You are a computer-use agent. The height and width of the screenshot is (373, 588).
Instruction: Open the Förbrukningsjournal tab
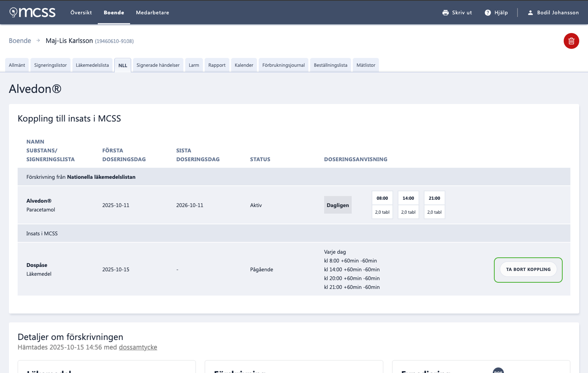pos(283,65)
